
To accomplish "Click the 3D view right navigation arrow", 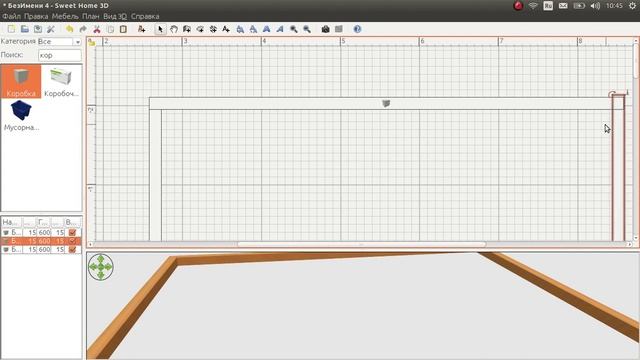I will click(109, 267).
